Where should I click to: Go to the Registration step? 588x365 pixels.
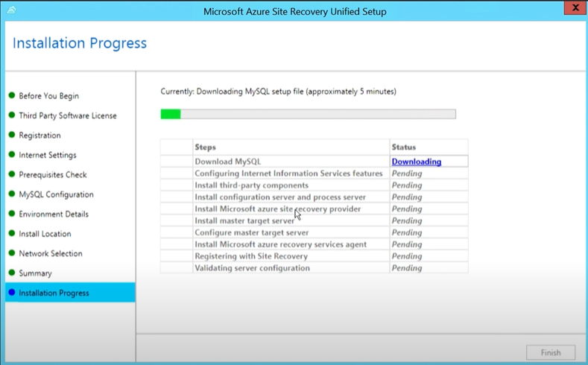coord(39,136)
